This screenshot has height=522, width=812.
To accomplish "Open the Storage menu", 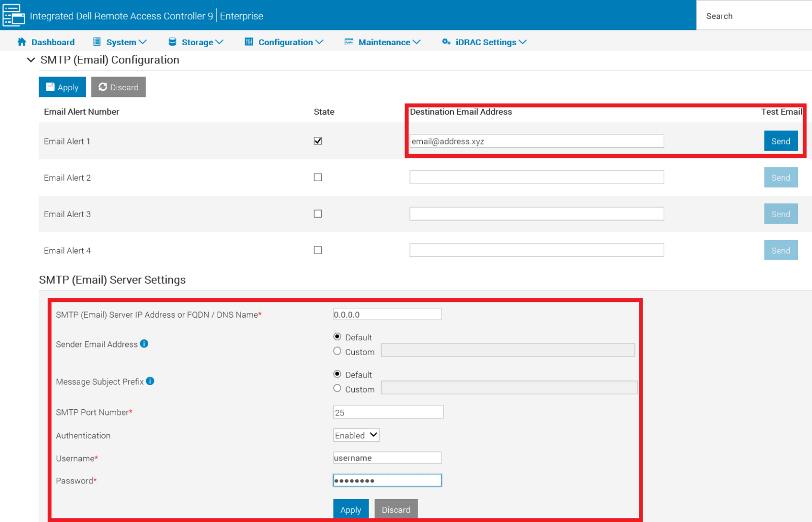I will pos(197,42).
